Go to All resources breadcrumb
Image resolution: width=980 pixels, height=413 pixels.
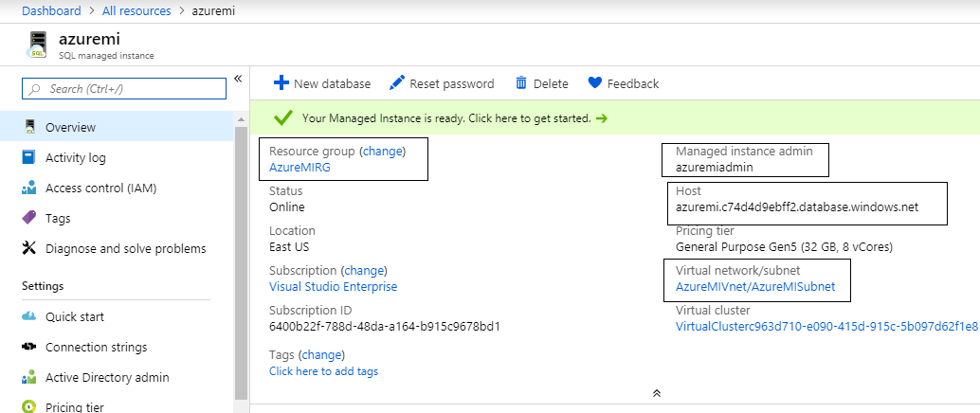point(137,11)
